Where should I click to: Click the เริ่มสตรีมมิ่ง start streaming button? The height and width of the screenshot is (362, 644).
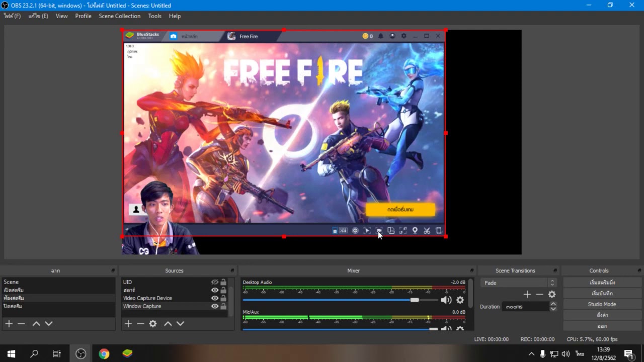click(x=602, y=283)
